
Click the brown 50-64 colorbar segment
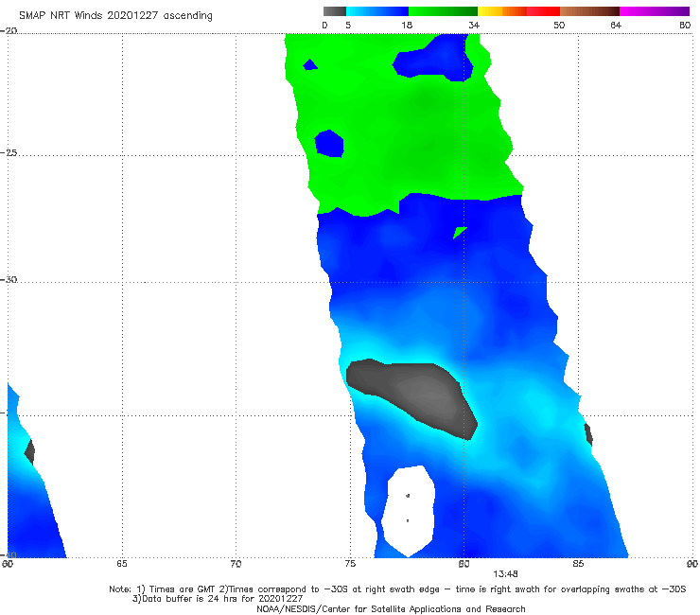pos(589,11)
